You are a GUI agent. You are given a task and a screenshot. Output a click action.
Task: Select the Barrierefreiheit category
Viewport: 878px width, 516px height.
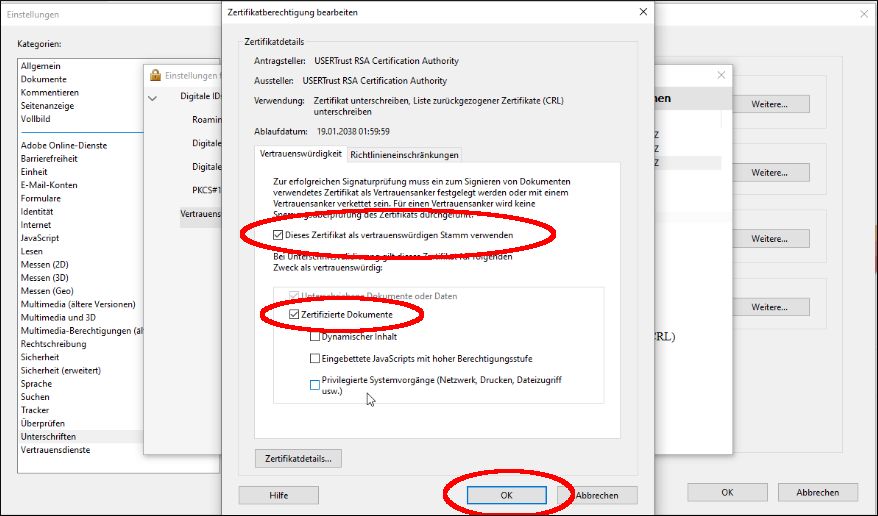(x=49, y=158)
